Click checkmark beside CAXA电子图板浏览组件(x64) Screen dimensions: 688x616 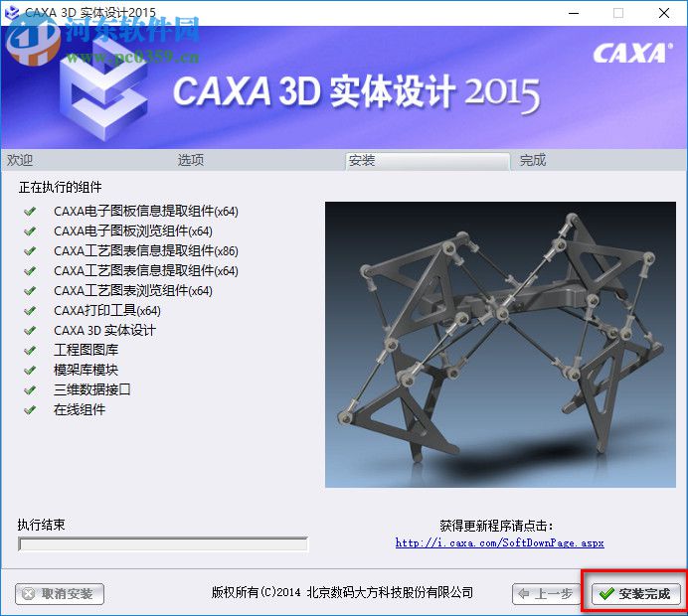[x=30, y=231]
